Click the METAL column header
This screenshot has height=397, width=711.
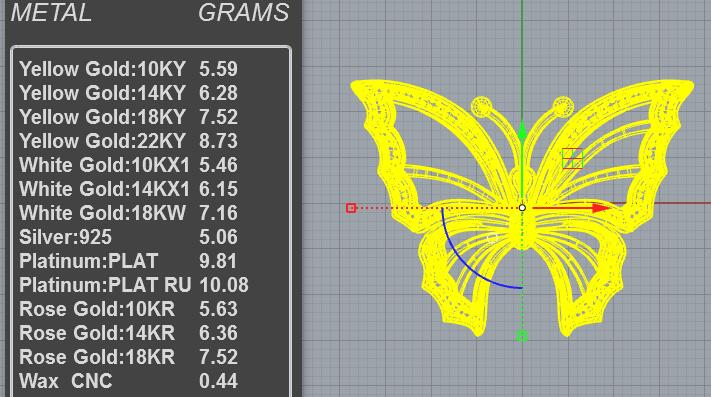(51, 12)
